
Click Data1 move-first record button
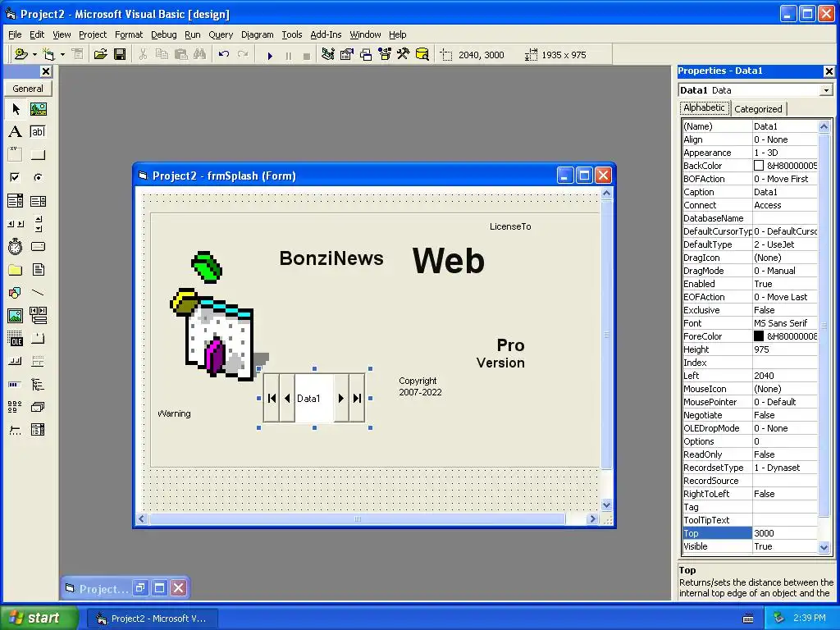(x=272, y=398)
